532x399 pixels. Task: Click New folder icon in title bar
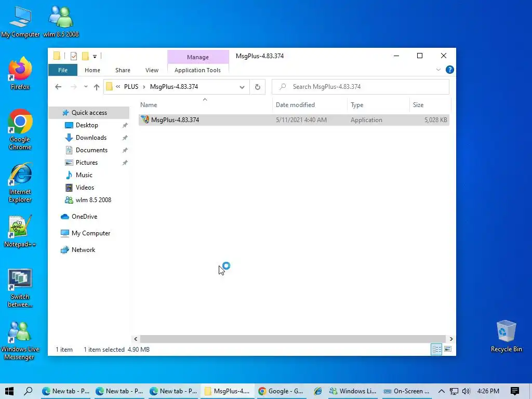pyautogui.click(x=85, y=56)
